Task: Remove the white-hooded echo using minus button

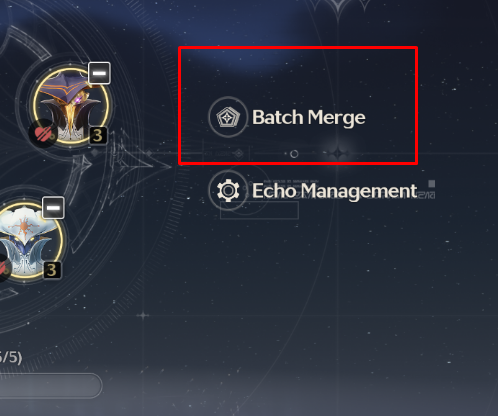Action: coord(53,208)
